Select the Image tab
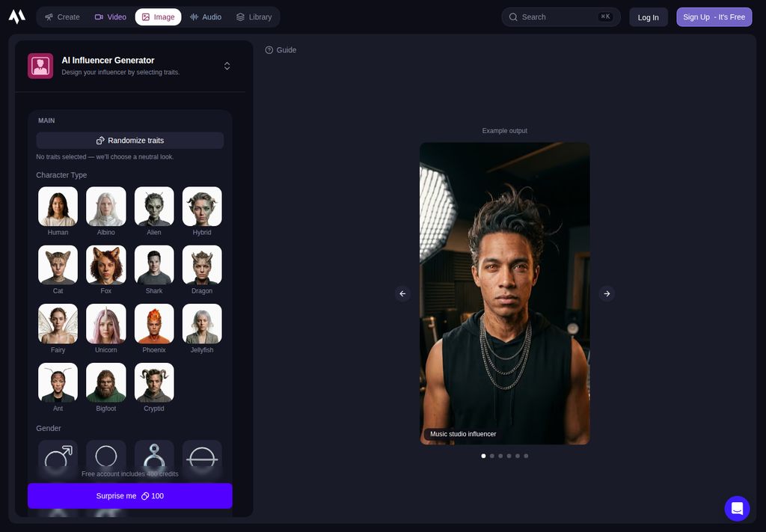 [x=159, y=17]
